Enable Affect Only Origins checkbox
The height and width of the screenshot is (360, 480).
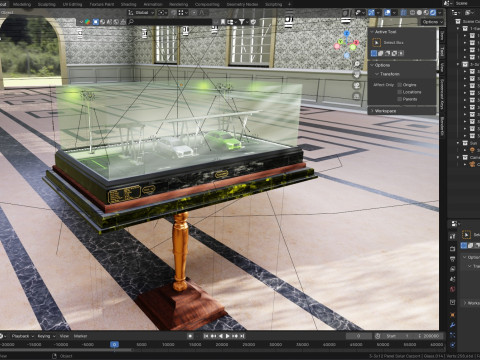pyautogui.click(x=400, y=85)
